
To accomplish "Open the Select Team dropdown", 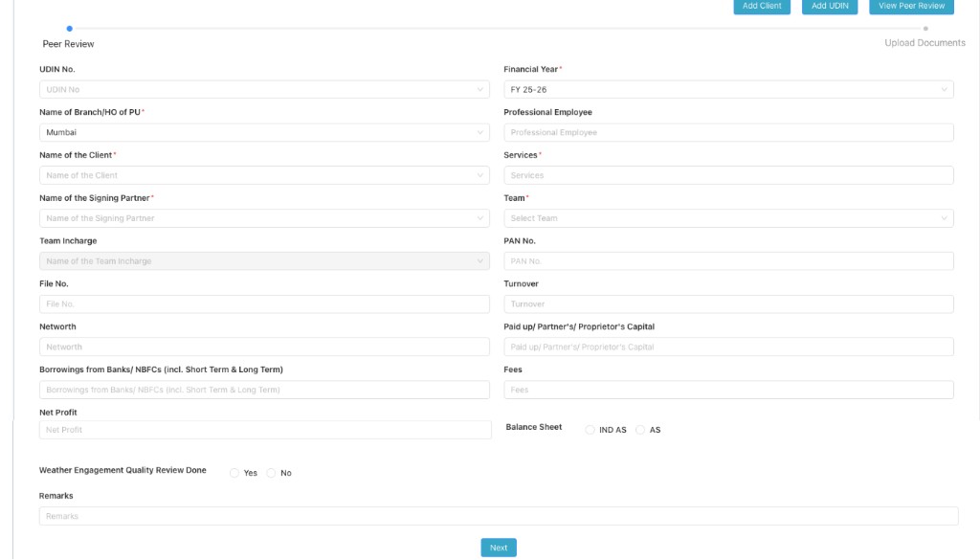I will [727, 217].
